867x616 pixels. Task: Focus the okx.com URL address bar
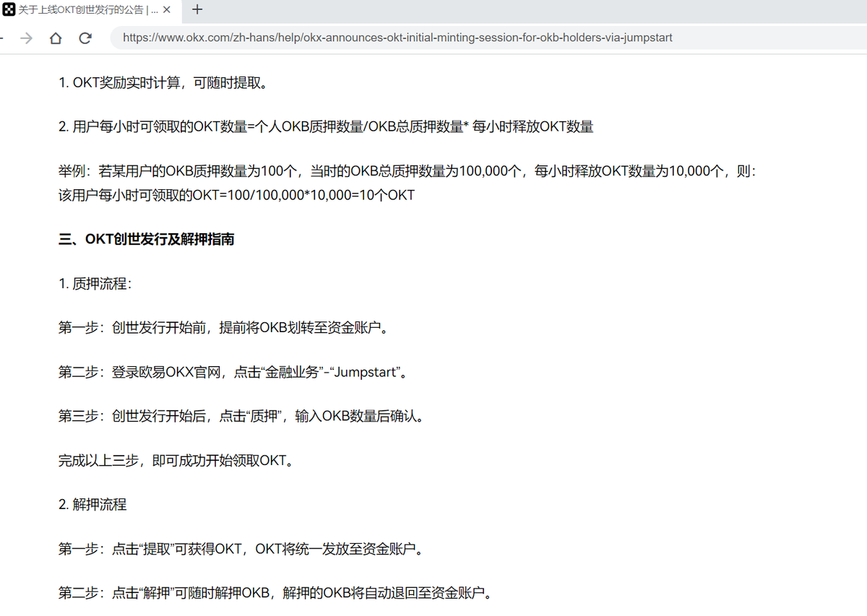(x=488, y=38)
